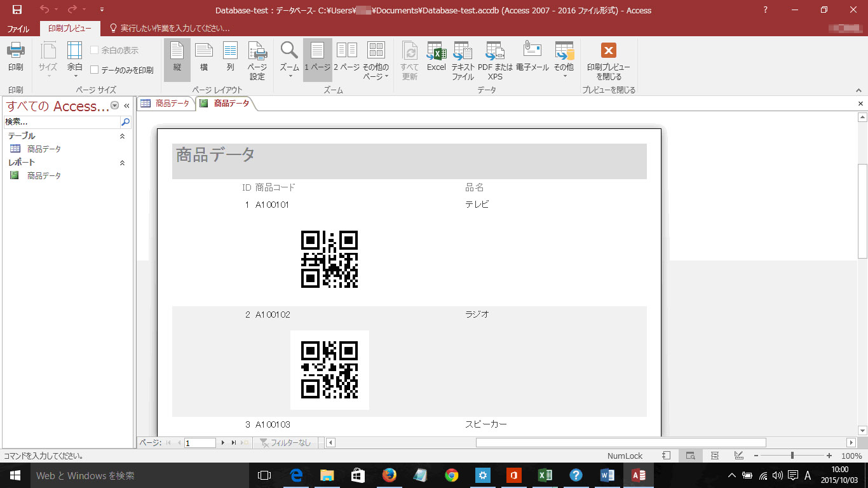This screenshot has width=868, height=488.
Task: Click the 100% zoom level
Action: (x=851, y=456)
